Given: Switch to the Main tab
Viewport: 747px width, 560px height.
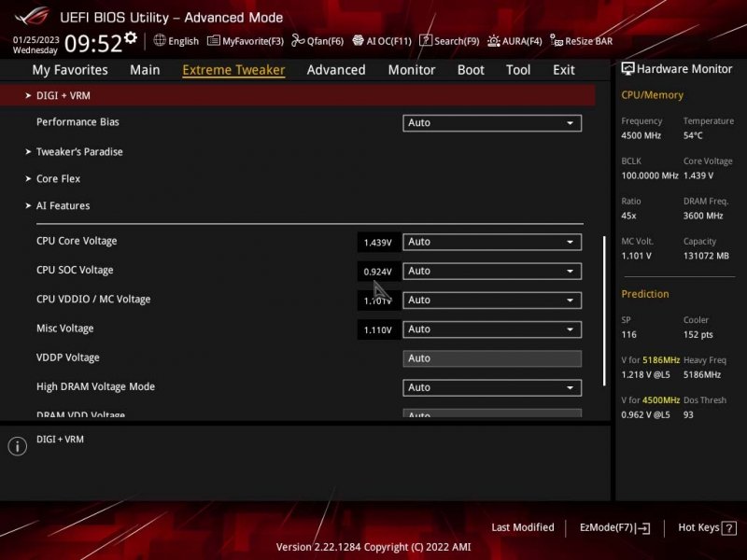Looking at the screenshot, I should [145, 70].
